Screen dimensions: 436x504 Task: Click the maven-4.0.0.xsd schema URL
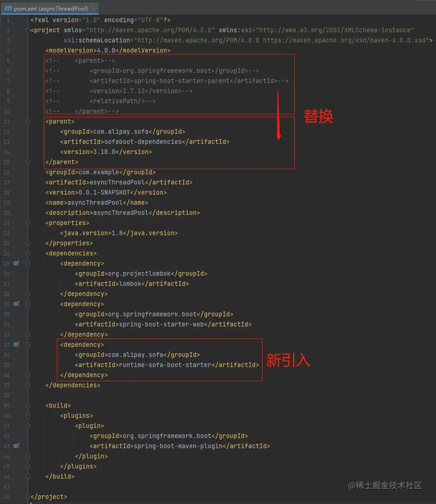click(345, 40)
